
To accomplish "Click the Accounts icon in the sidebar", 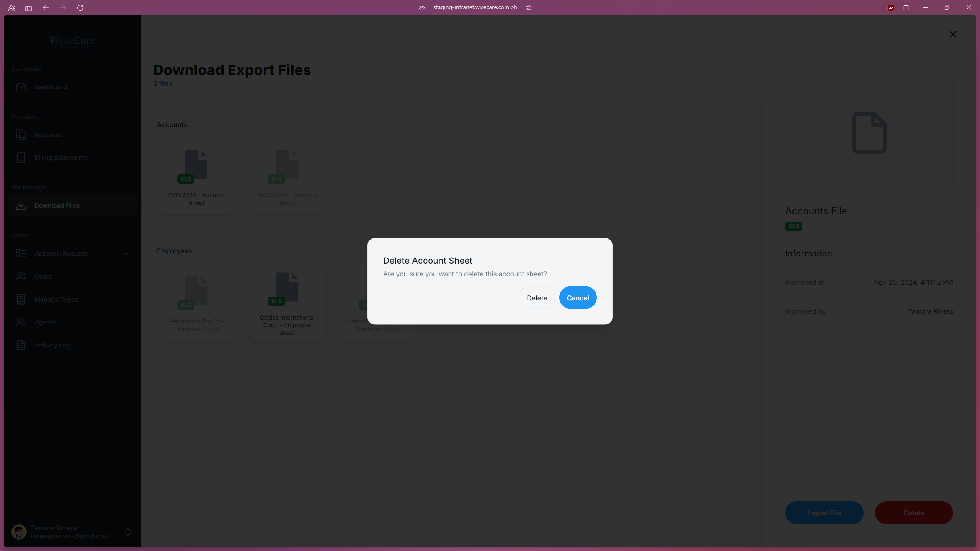I will pyautogui.click(x=21, y=135).
